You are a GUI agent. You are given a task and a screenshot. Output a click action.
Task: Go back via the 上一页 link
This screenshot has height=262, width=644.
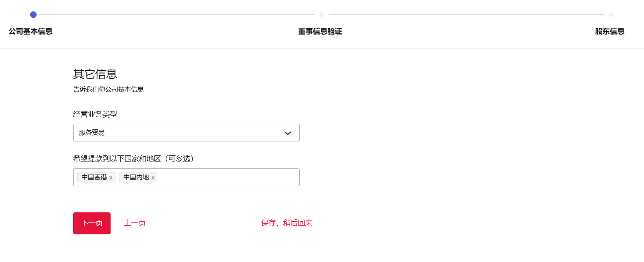(135, 223)
